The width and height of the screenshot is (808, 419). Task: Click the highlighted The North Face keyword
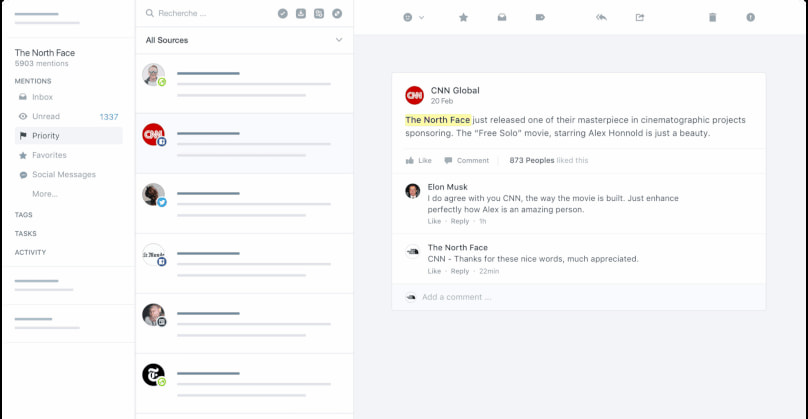(x=437, y=120)
